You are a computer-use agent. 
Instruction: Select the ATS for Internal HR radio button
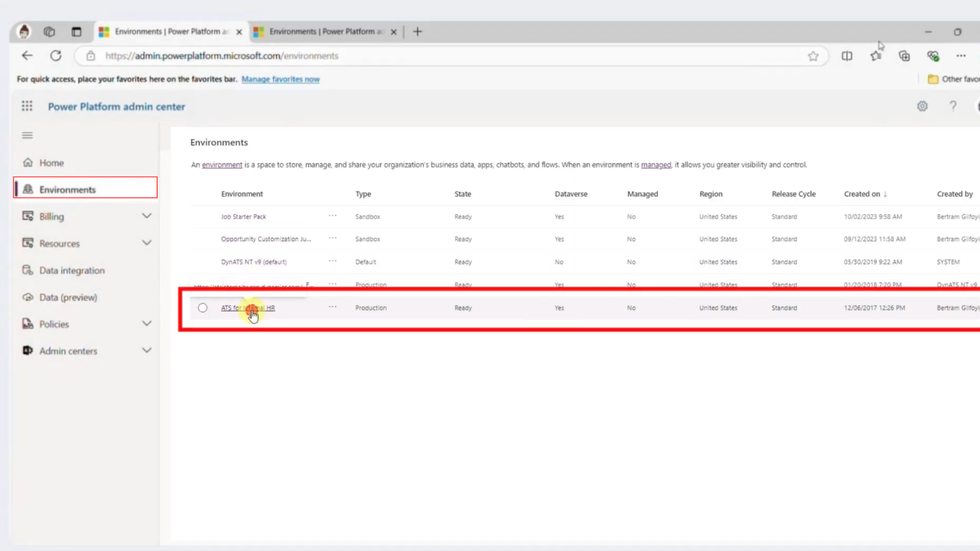203,308
